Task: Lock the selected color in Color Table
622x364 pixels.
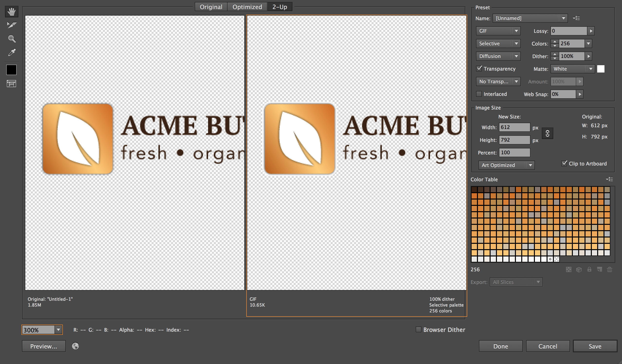Action: pos(589,269)
